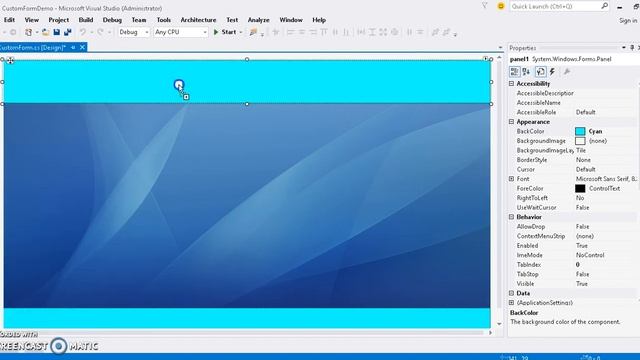
Task: Click the designer vertical scrollbar up arrow
Action: (499, 58)
